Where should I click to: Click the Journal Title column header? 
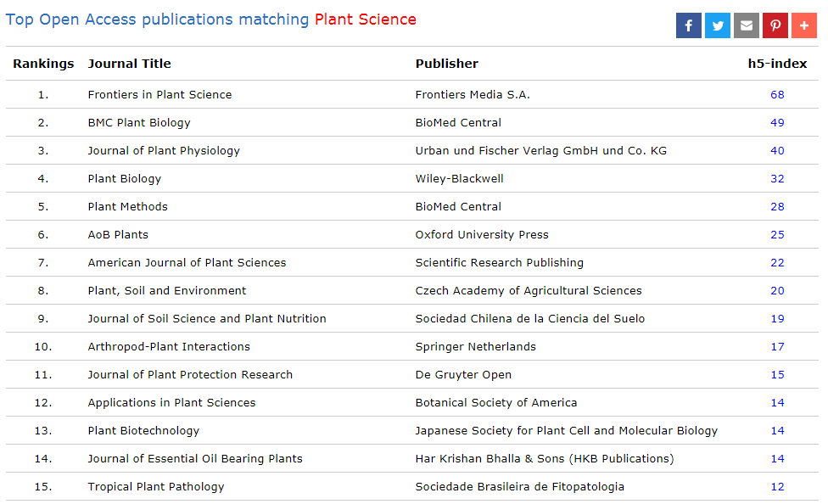pyautogui.click(x=129, y=64)
